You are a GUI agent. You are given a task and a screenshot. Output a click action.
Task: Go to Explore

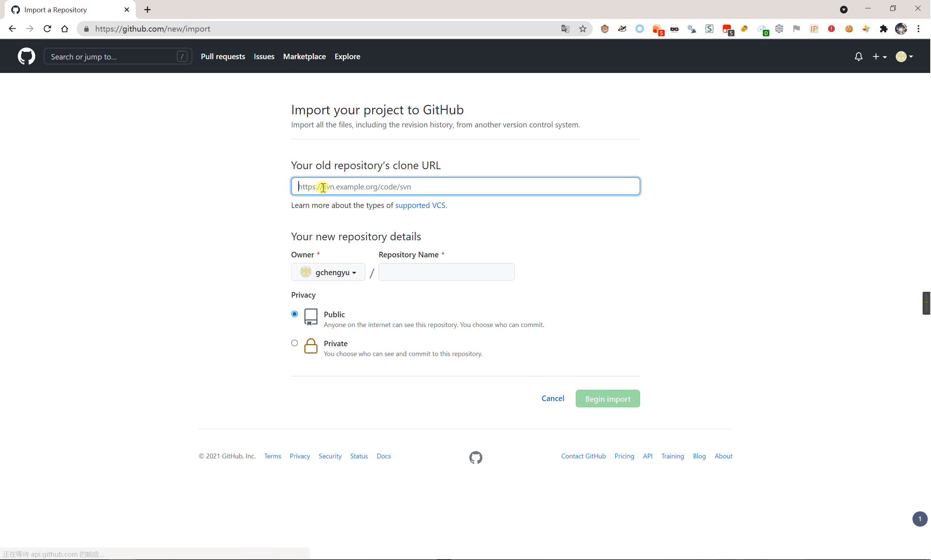(x=347, y=56)
